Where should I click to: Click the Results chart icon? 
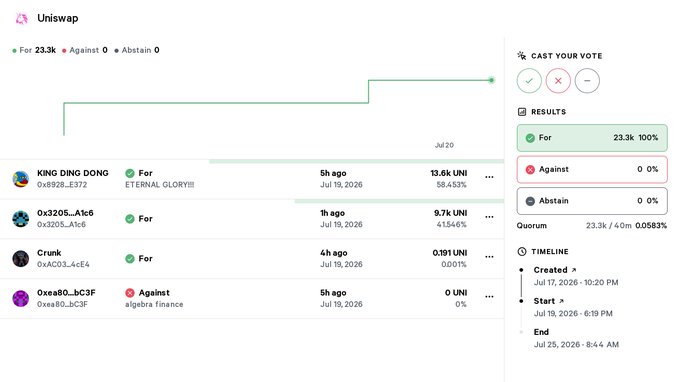click(x=522, y=112)
